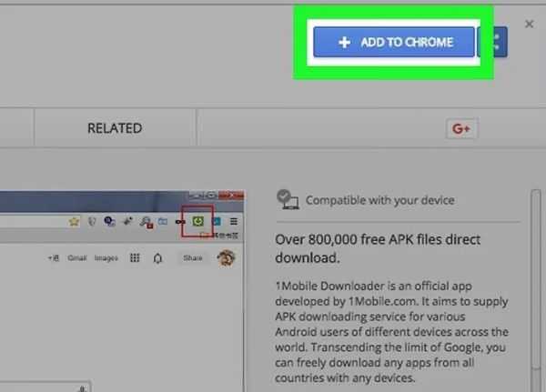Click green downloader extension icon in preview

[197, 221]
